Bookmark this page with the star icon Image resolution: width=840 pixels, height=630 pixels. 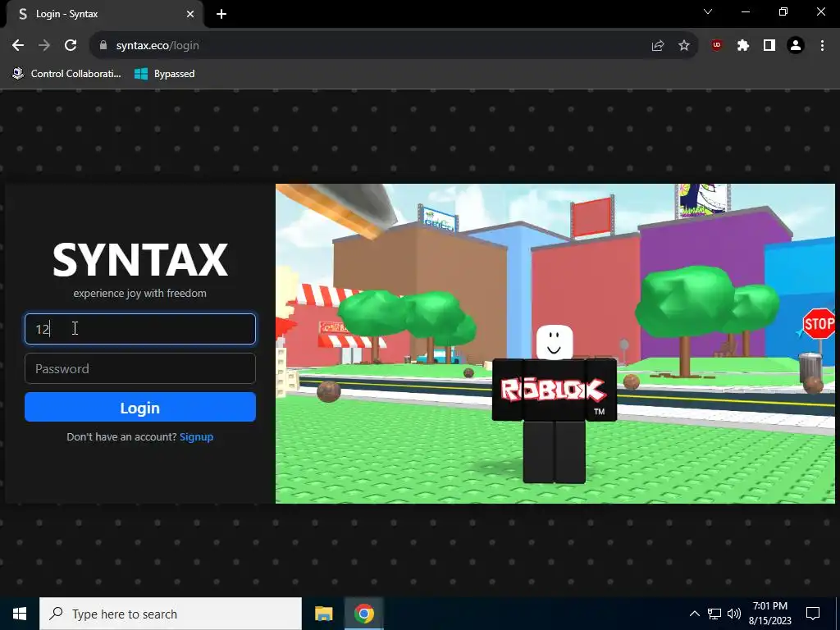[684, 46]
